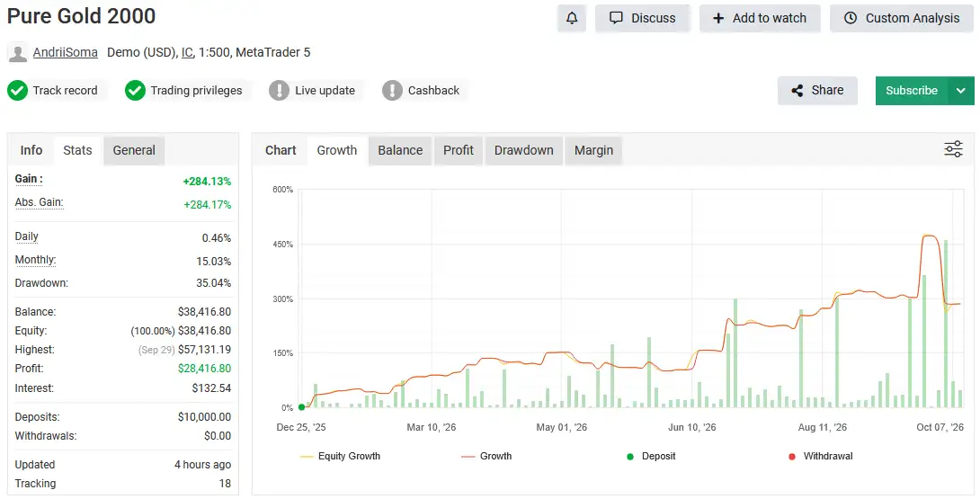
Task: Click the 35.04% drawdown value
Action: [214, 283]
